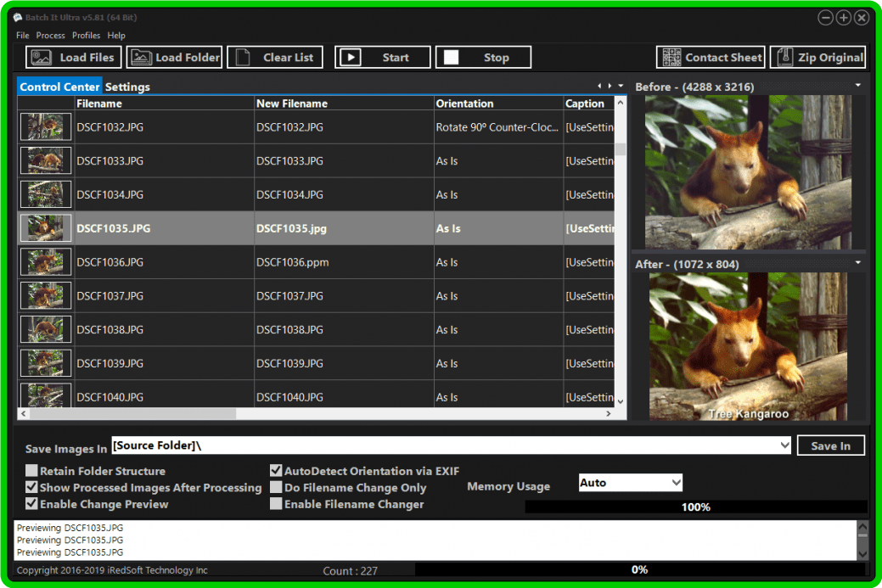The height and width of the screenshot is (588, 882).
Task: Select the DSCF1038.JPG thumbnail
Action: (46, 329)
